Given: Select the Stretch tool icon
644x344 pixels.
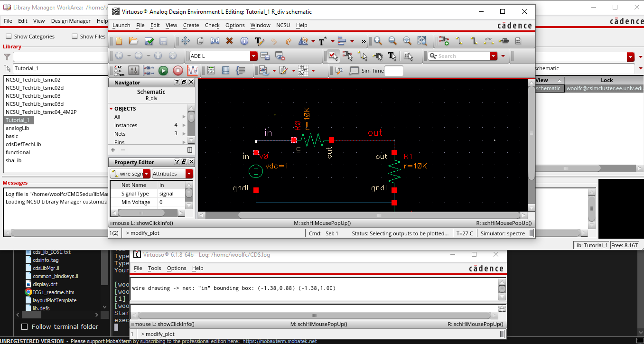Looking at the screenshot, I should (x=215, y=41).
